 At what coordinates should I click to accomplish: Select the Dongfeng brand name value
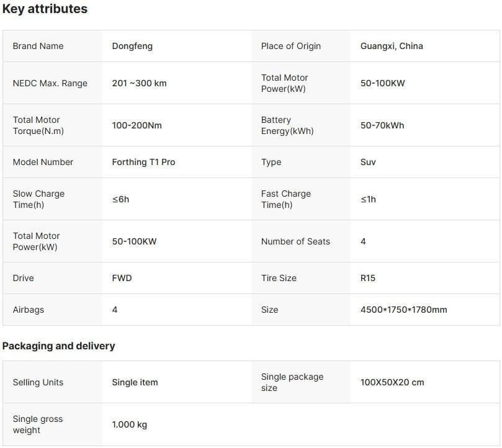point(132,46)
